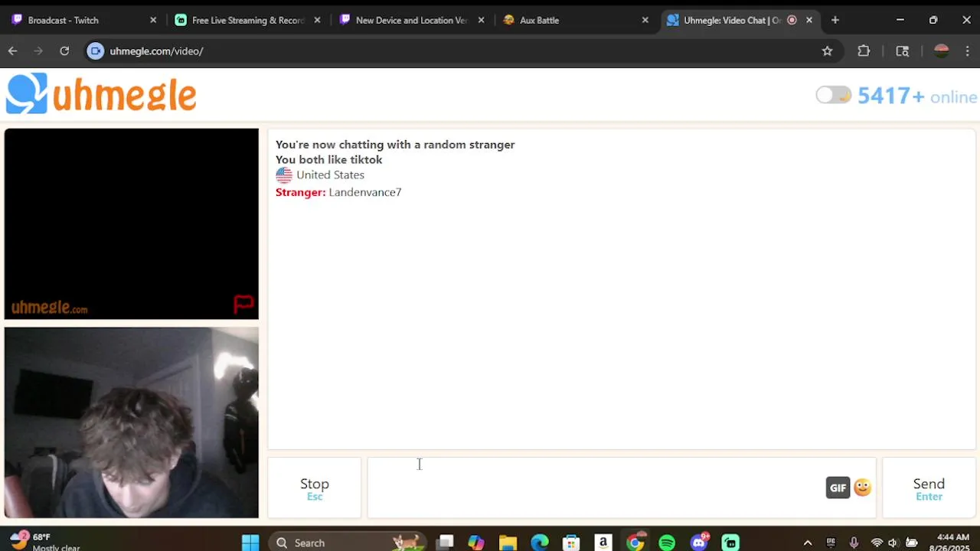Report stranger using red flag icon

point(243,304)
